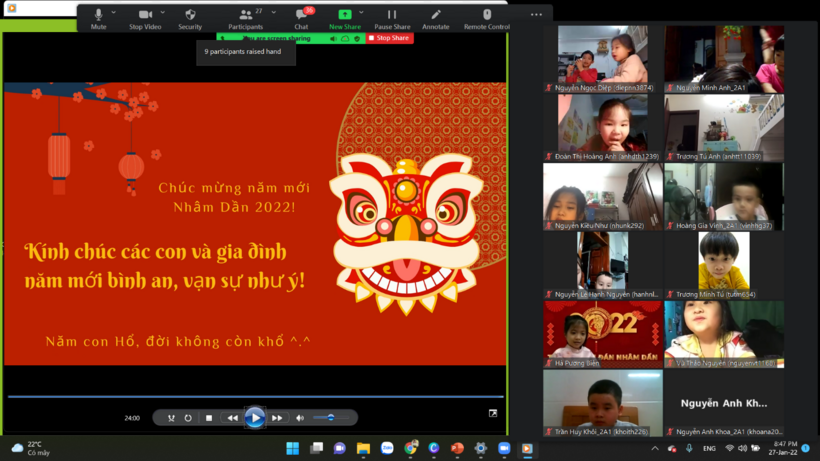
Task: Select Trần Huy Khôi_2A1 video tile
Action: pyautogui.click(x=603, y=403)
